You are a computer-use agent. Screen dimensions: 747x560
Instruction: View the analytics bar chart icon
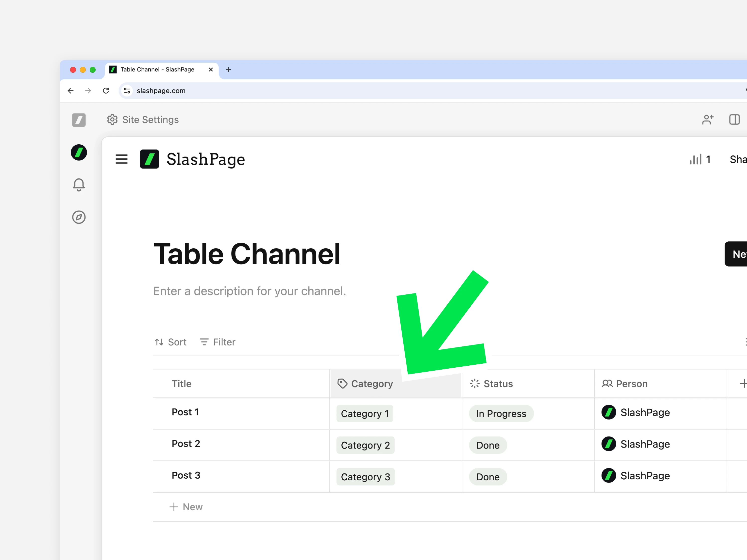[x=696, y=159]
